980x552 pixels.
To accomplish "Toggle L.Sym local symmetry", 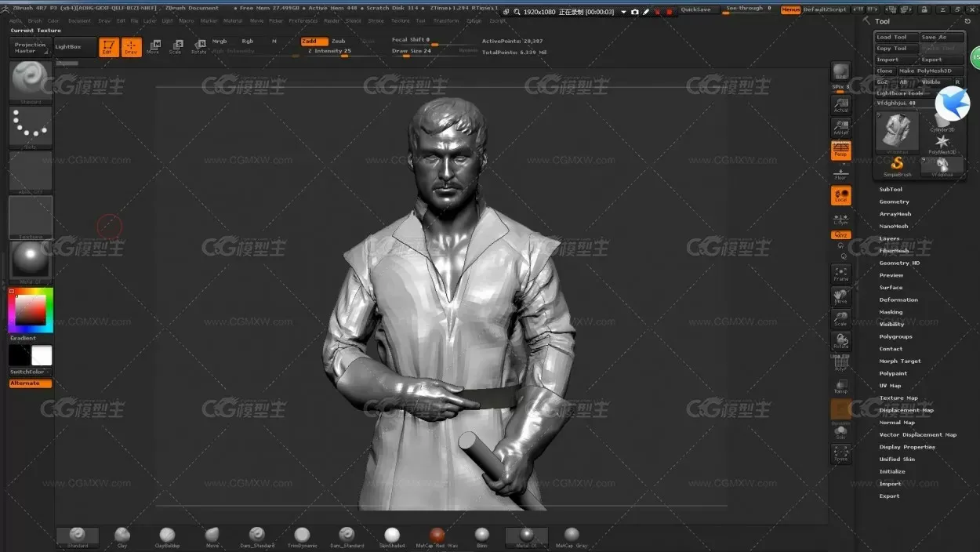I will point(840,218).
